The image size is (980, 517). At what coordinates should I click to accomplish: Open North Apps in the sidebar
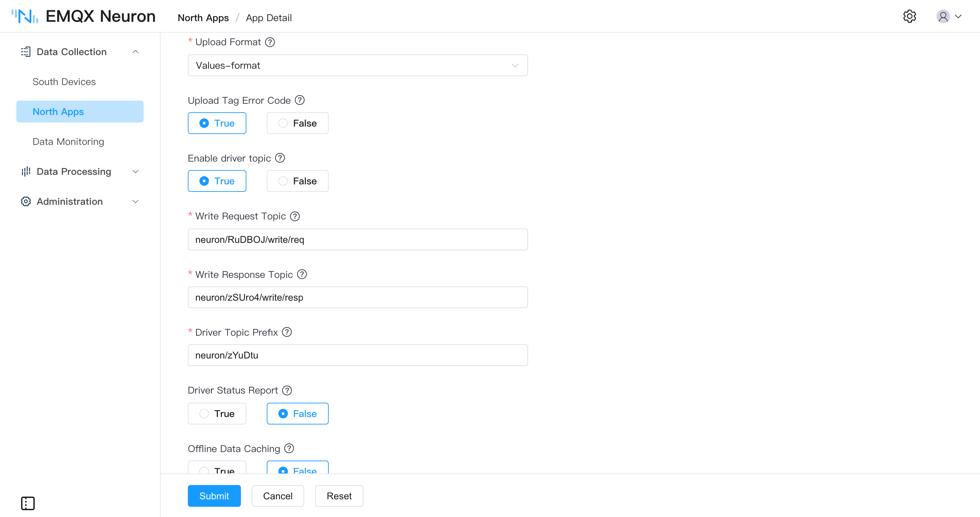[x=80, y=111]
